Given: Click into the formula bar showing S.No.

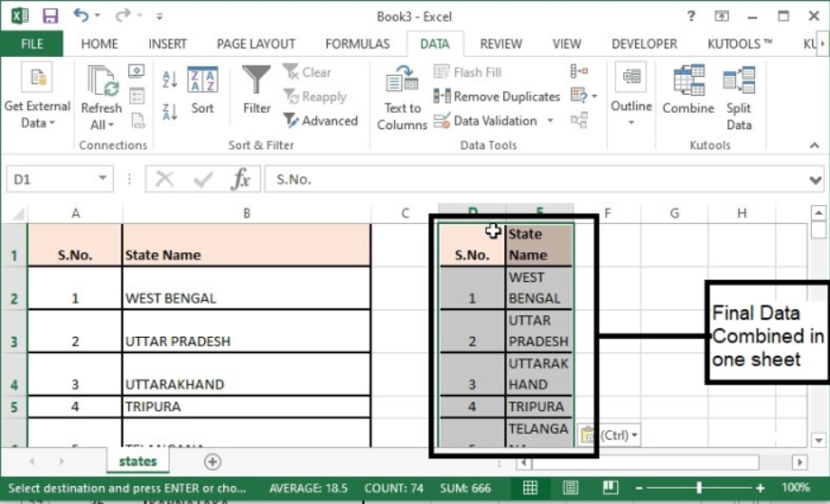Looking at the screenshot, I should 538,179.
